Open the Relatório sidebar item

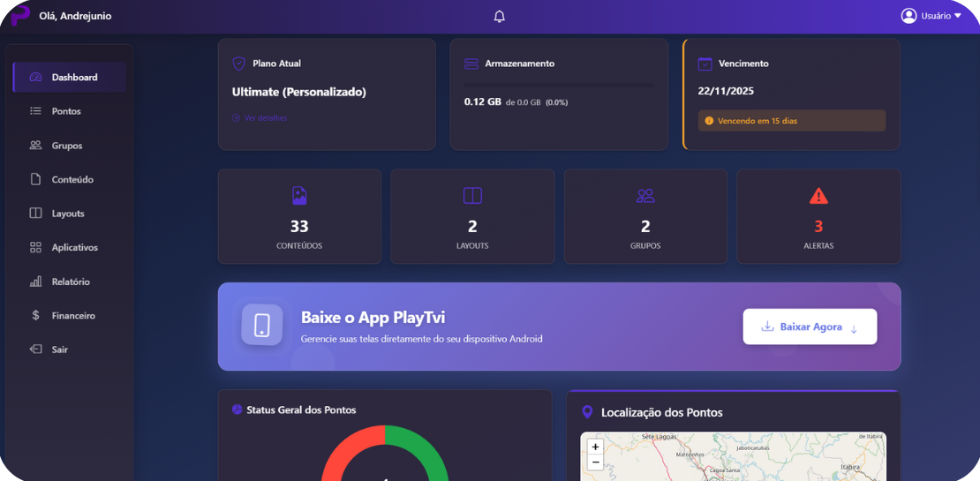point(70,282)
